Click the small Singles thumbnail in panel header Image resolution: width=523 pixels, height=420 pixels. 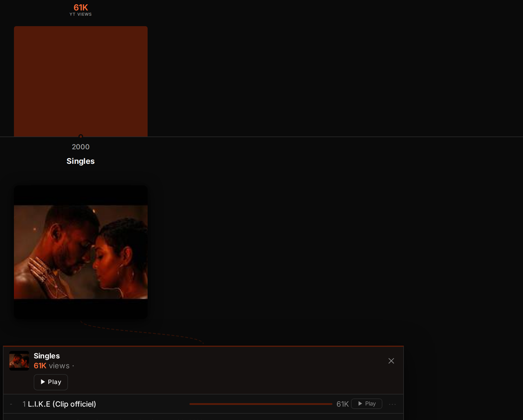tap(19, 361)
